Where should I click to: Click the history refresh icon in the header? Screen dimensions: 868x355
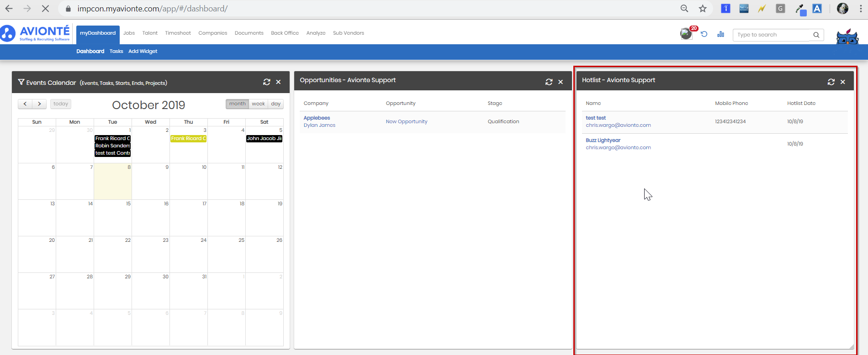coord(704,34)
